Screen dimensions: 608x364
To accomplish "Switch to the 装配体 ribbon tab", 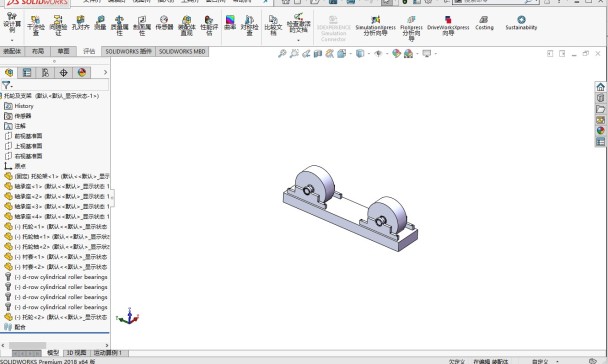I will [x=12, y=51].
